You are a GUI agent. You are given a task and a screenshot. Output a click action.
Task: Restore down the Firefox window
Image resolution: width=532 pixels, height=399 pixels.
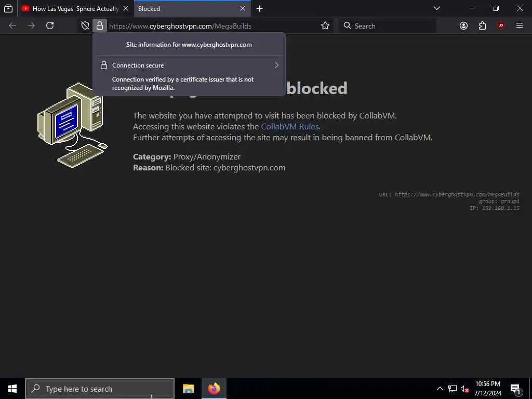coord(496,8)
